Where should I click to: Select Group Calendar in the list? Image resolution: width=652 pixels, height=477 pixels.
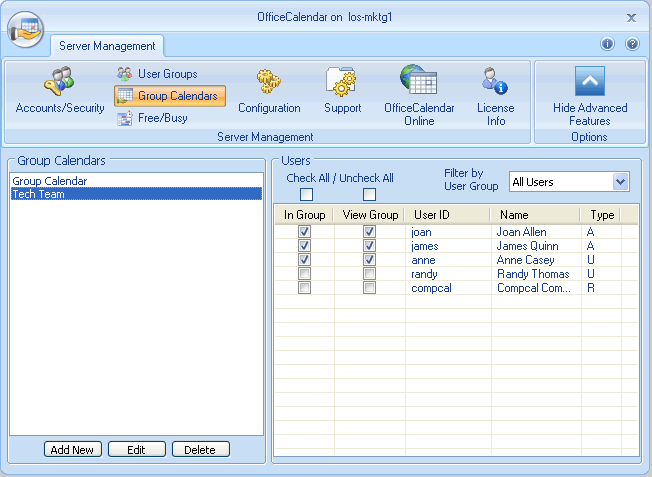point(136,181)
